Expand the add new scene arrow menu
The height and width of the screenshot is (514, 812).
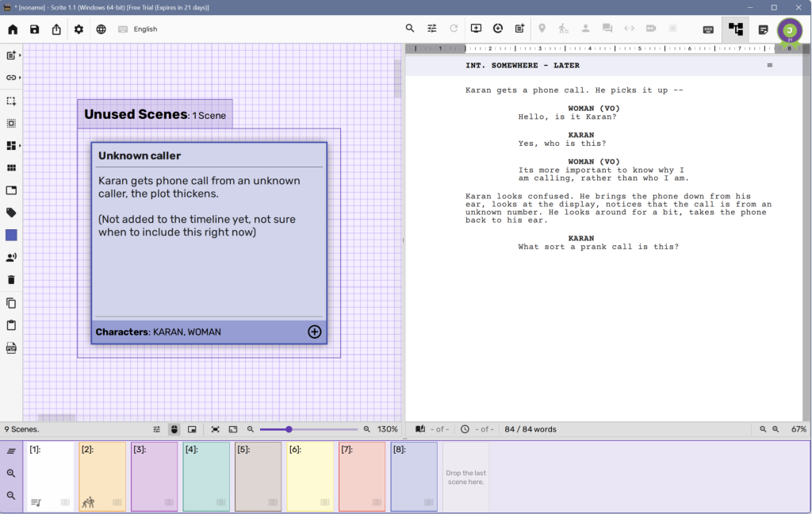(x=19, y=56)
